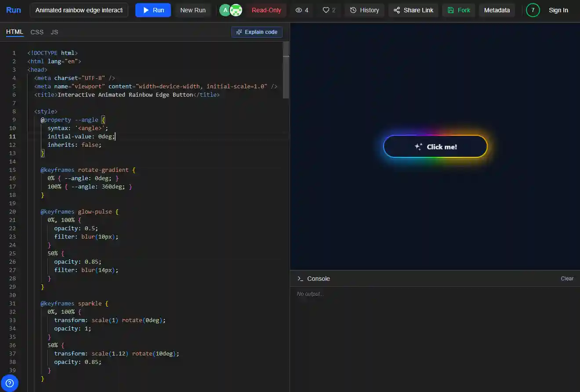Click the Share Link node icon

pyautogui.click(x=395, y=10)
